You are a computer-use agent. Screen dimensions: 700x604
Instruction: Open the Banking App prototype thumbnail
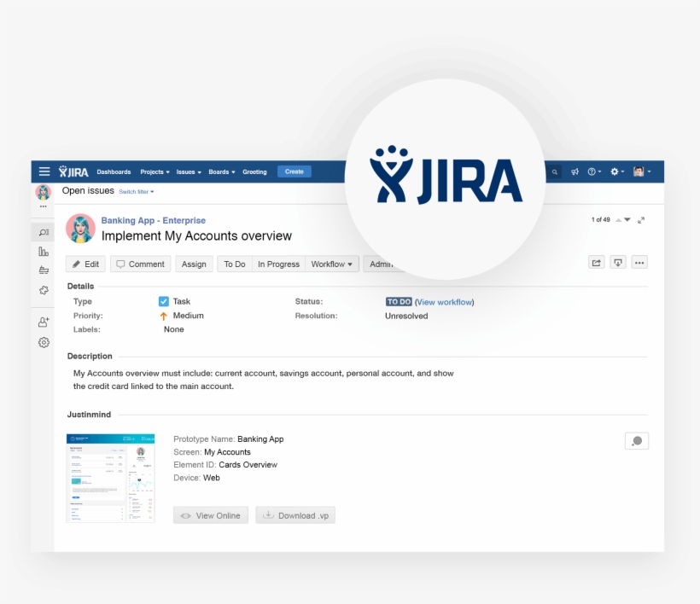coord(111,478)
